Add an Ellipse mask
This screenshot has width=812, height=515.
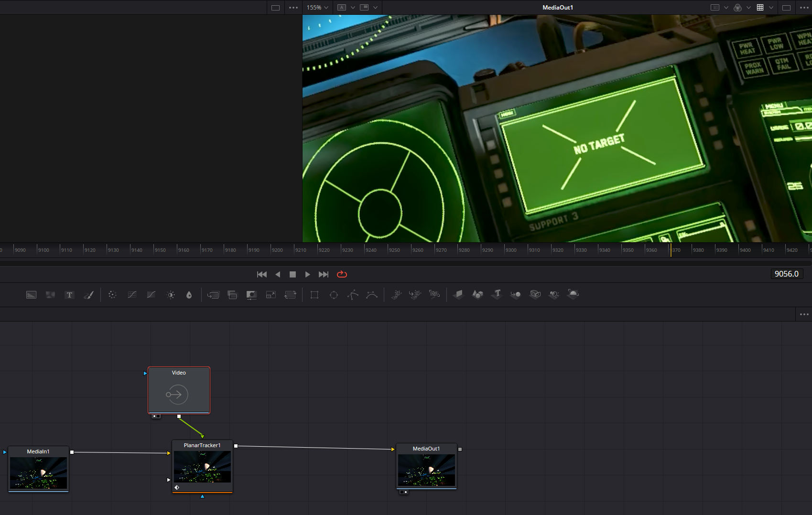[x=334, y=295]
